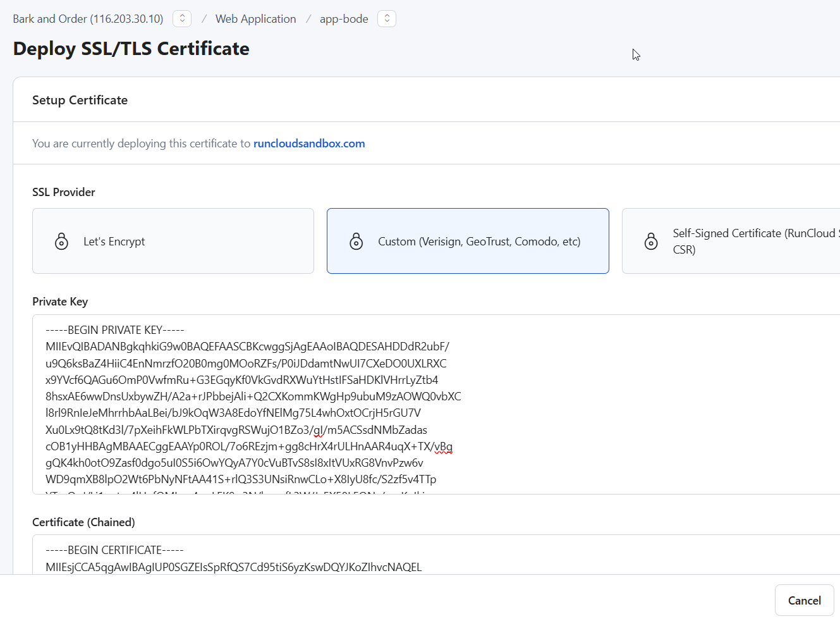Open the Web Application breadcrumb
The width and height of the screenshot is (840, 621).
255,19
